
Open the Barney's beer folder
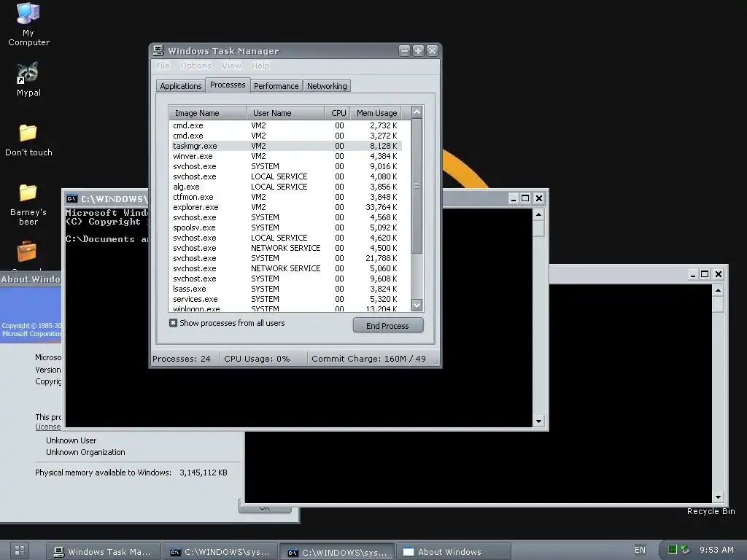pyautogui.click(x=28, y=205)
